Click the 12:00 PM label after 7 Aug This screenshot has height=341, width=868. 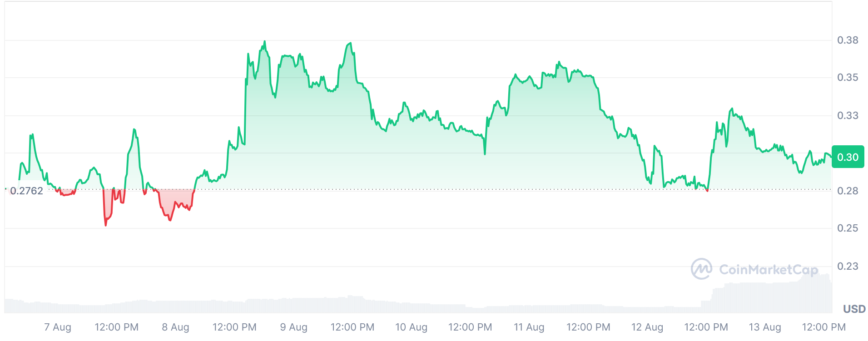click(116, 327)
